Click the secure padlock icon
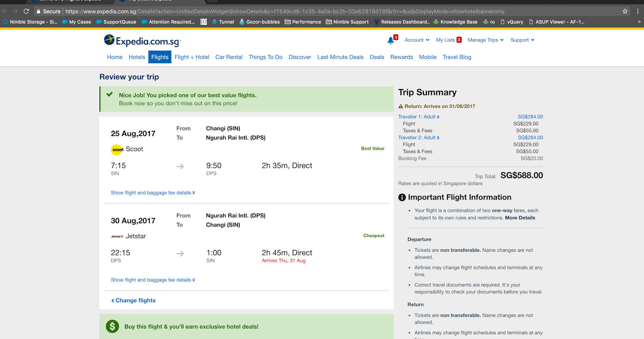 point(39,11)
